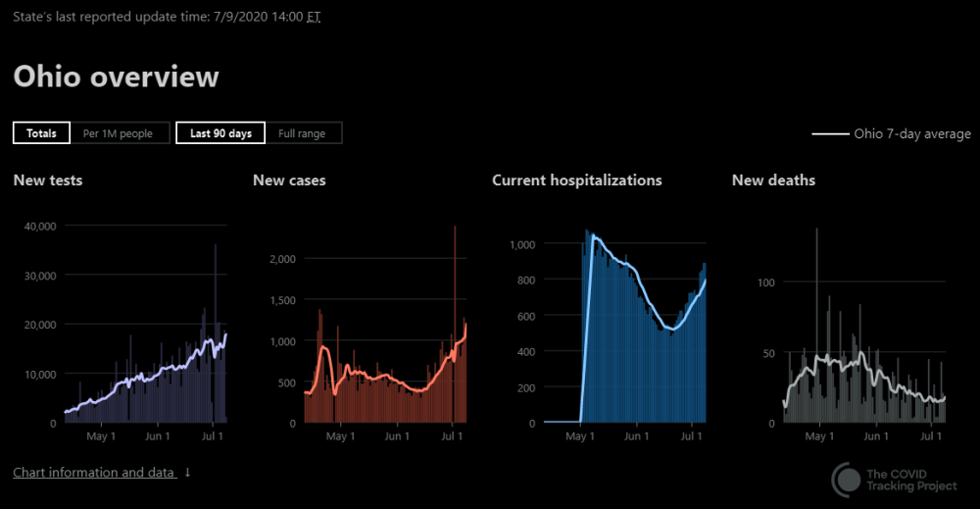The width and height of the screenshot is (980, 509).
Task: Click May 1 under New tests chart
Action: tap(101, 435)
